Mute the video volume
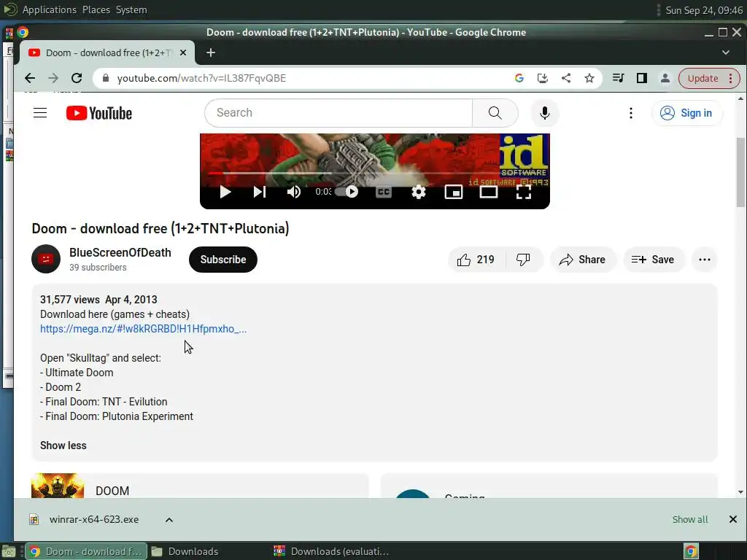This screenshot has height=560, width=747. coord(293,192)
